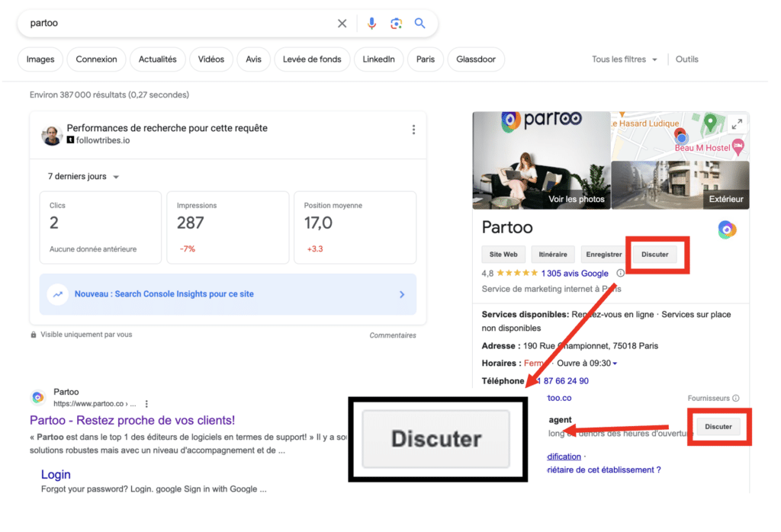Select the Glassdoor filter chip
The height and width of the screenshot is (532, 781).
click(476, 59)
